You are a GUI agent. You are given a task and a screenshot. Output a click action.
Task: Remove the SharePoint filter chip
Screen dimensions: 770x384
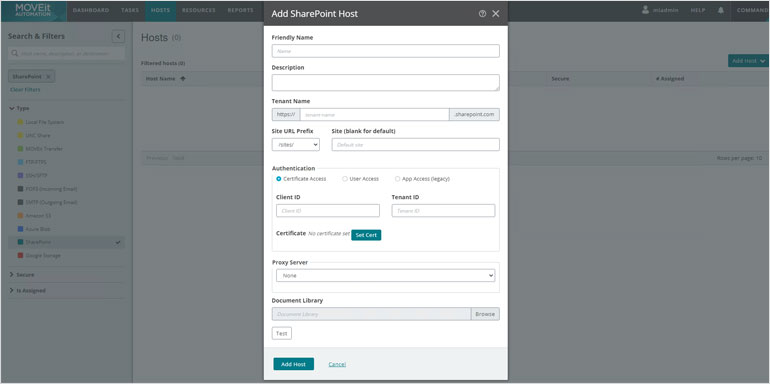coord(49,77)
